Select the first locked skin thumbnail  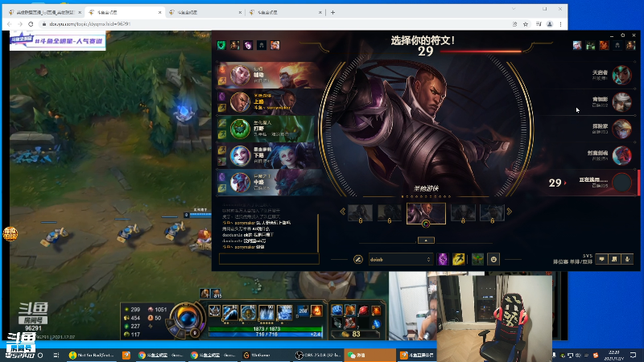click(x=360, y=213)
